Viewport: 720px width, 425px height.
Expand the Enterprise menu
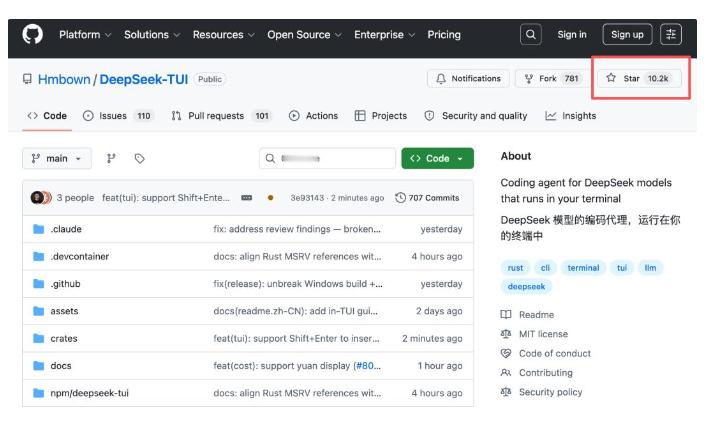[384, 34]
